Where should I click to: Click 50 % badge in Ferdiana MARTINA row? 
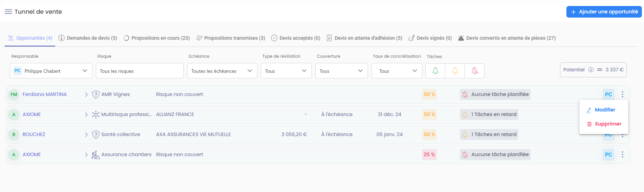(429, 94)
